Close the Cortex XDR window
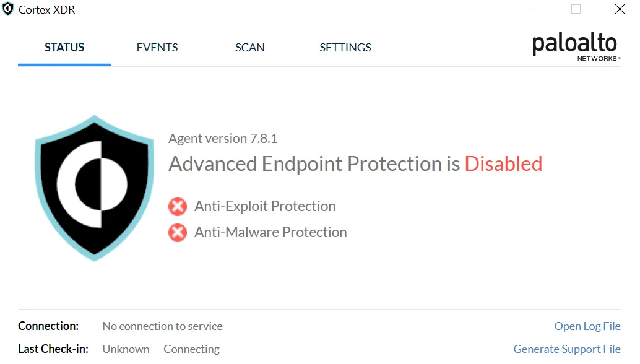 tap(620, 9)
